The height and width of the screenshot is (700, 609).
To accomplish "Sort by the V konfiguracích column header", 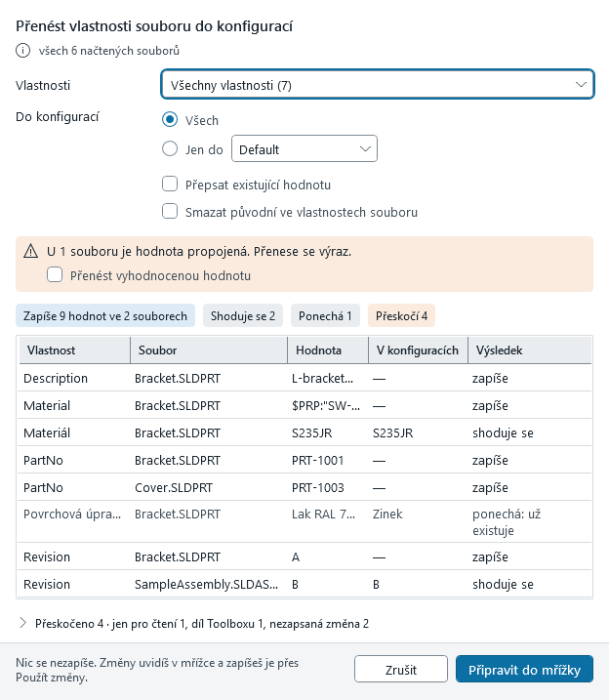I will [418, 350].
